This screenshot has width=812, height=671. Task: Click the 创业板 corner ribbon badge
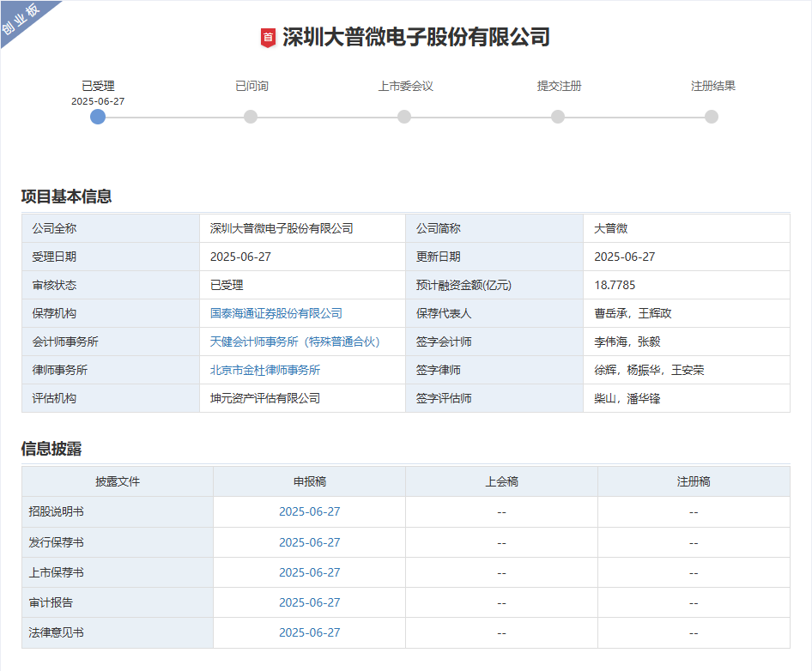(23, 20)
